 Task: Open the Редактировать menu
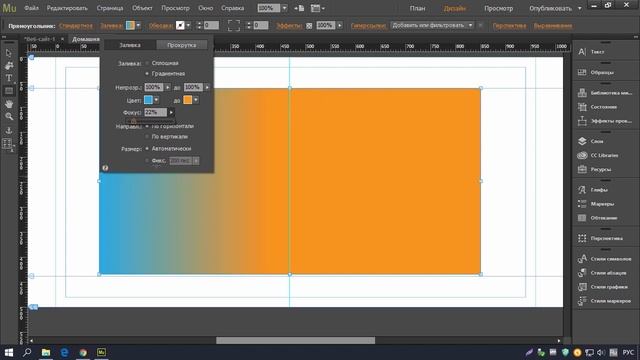coord(67,8)
